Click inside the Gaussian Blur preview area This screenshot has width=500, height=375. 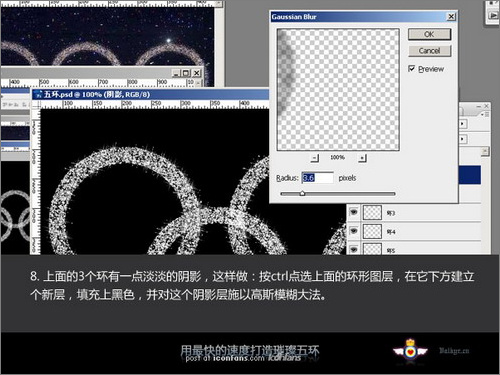338,89
